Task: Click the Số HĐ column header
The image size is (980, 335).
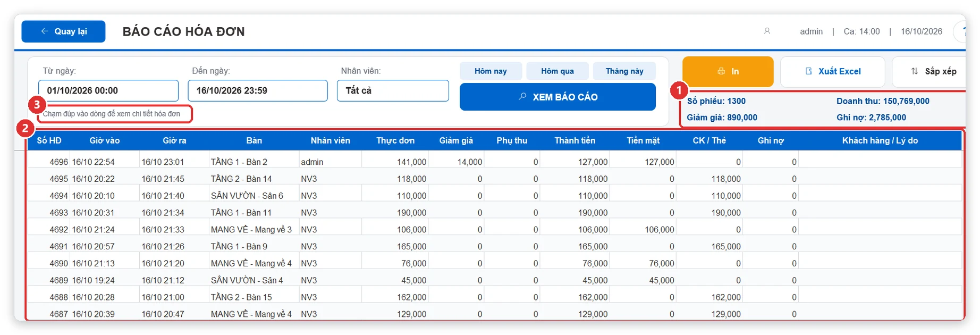Action: click(x=49, y=140)
